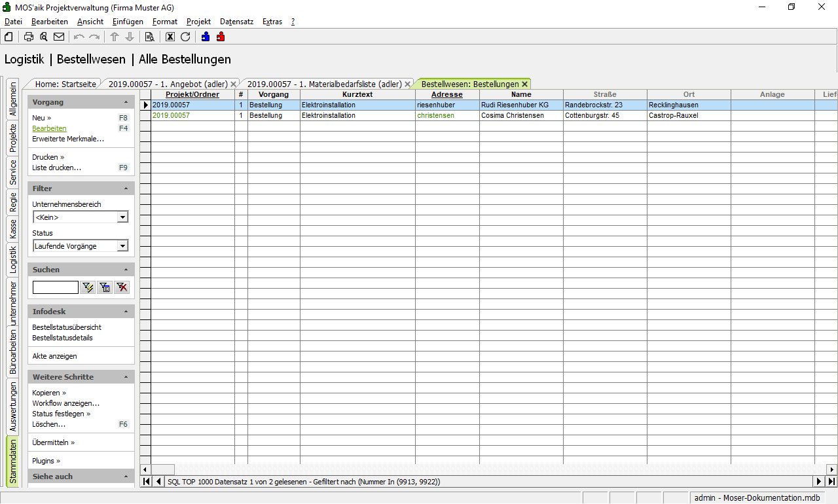Click the Excel export icon in toolbar
This screenshot has height=504, width=838.
[170, 37]
